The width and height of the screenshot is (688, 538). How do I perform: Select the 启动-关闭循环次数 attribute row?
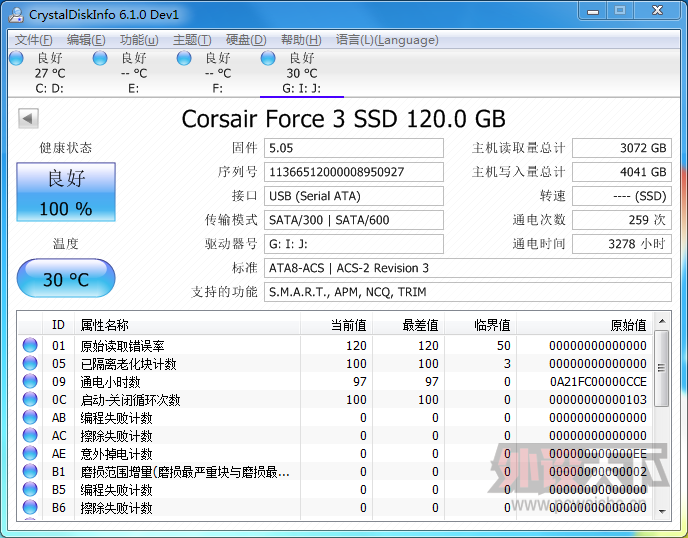(x=335, y=400)
